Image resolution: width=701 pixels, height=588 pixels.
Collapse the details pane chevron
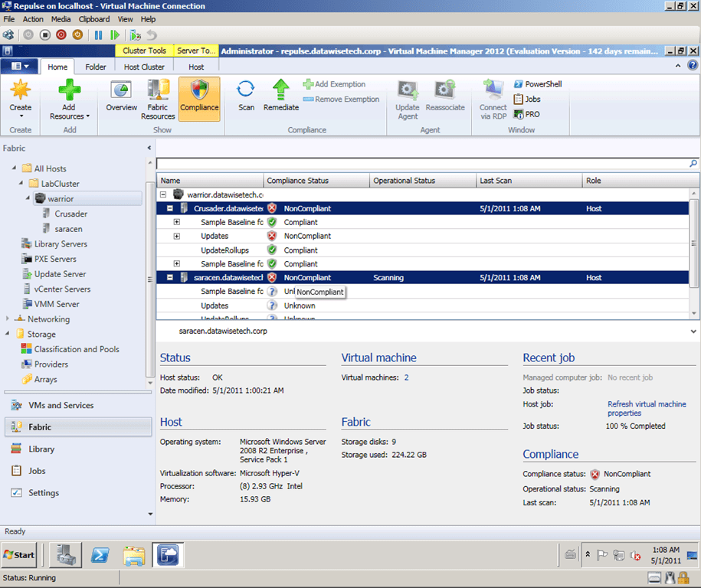693,332
